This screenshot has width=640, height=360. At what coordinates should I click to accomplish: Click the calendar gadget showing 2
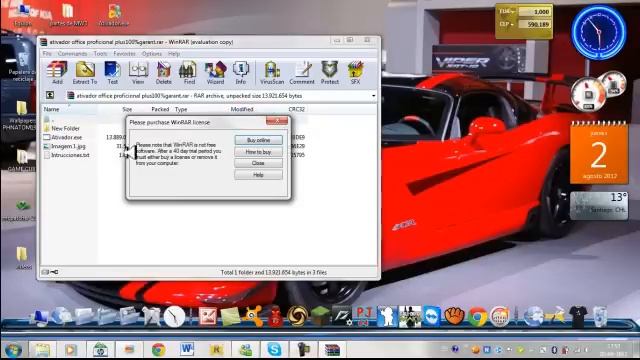[x=599, y=153]
